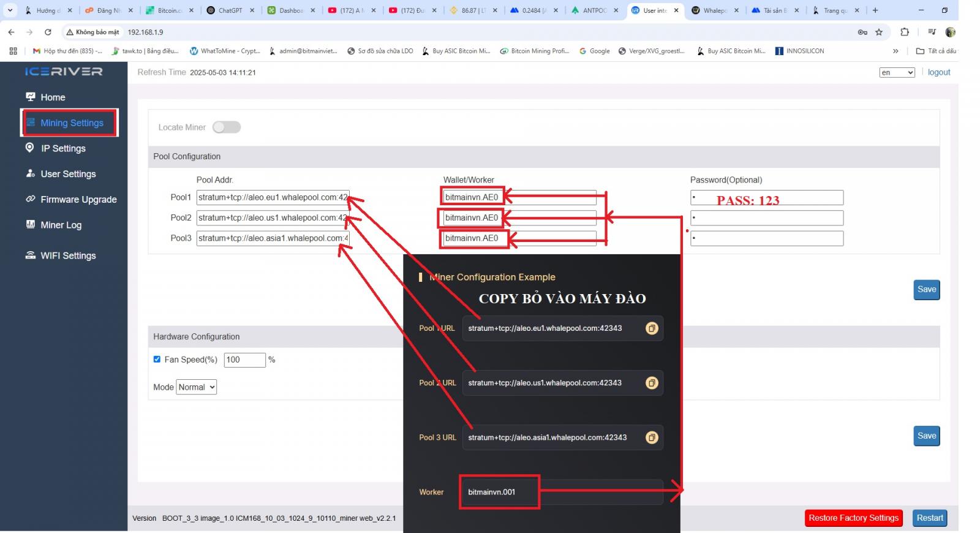This screenshot has height=533, width=980.
Task: Click the Pool2 password field
Action: click(x=767, y=217)
